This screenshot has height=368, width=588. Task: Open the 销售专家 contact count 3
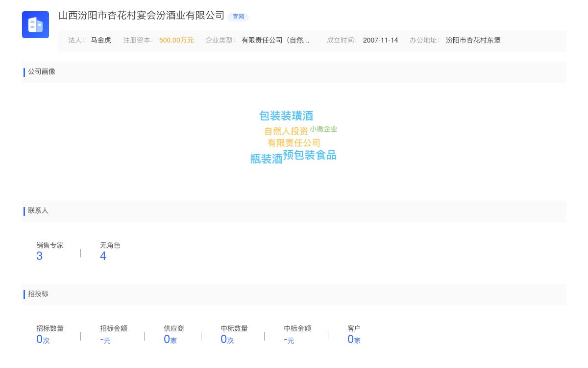pyautogui.click(x=40, y=256)
